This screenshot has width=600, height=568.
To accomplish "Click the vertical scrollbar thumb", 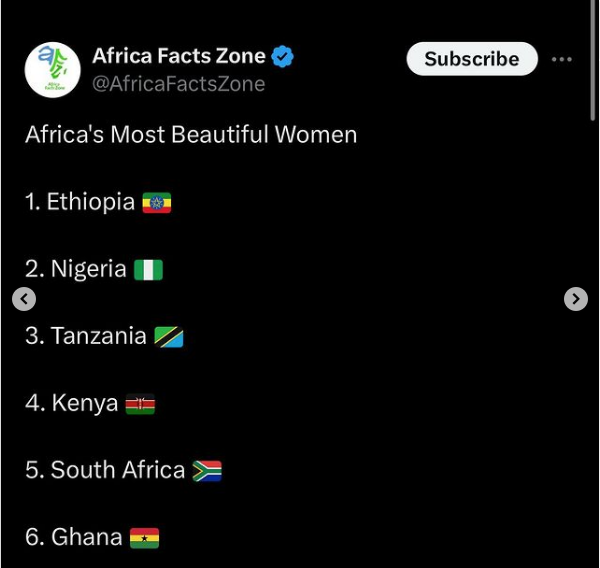I will (x=593, y=60).
